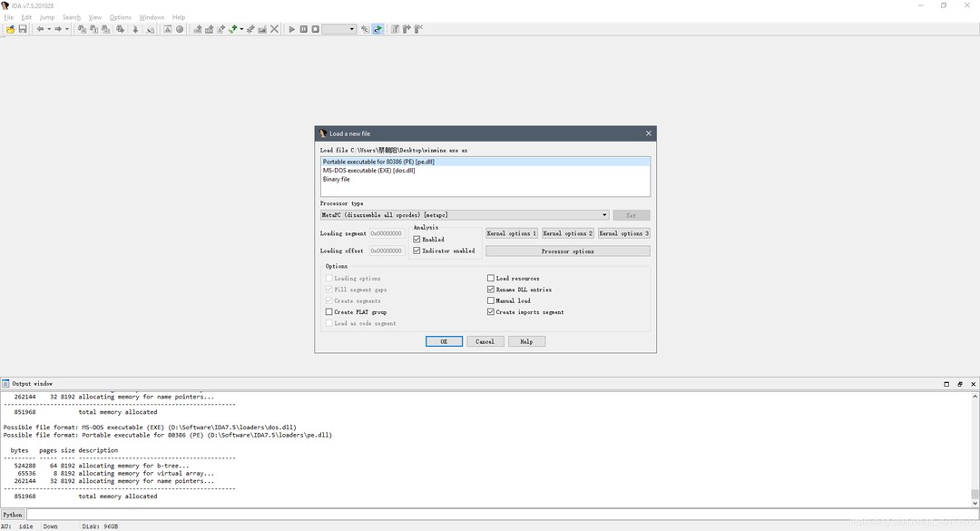Open Kernel options 1
980x531 pixels.
[511, 233]
